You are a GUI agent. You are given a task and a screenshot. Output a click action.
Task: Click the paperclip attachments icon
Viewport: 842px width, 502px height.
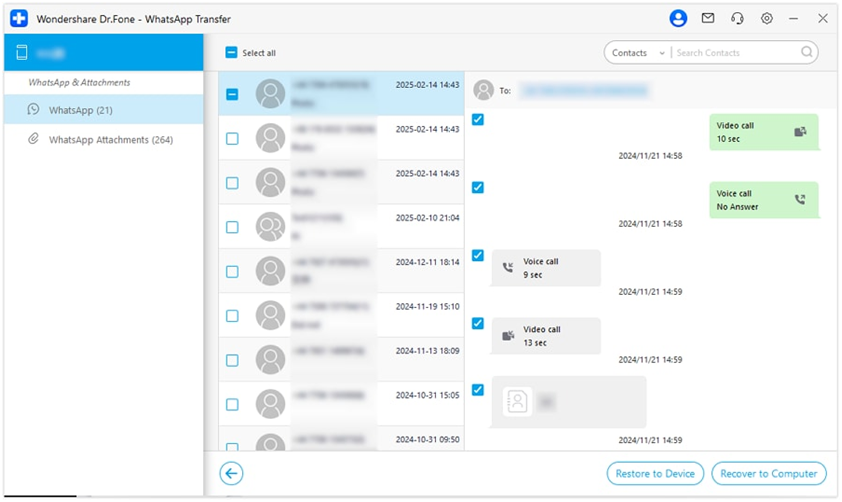pos(33,139)
